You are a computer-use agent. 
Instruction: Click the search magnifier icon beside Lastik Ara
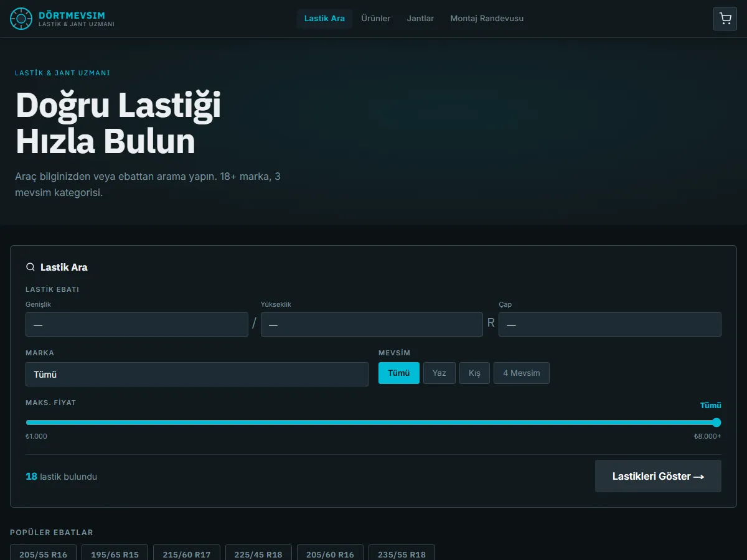point(30,267)
